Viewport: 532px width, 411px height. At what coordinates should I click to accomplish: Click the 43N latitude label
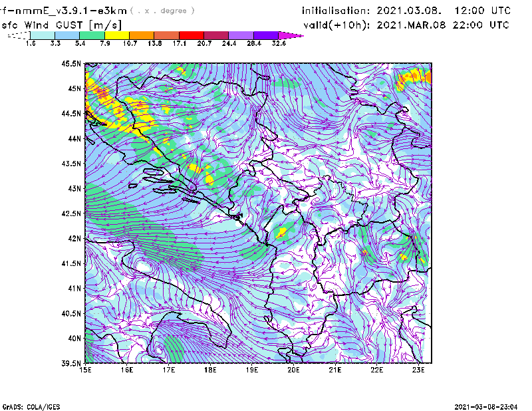coord(74,188)
